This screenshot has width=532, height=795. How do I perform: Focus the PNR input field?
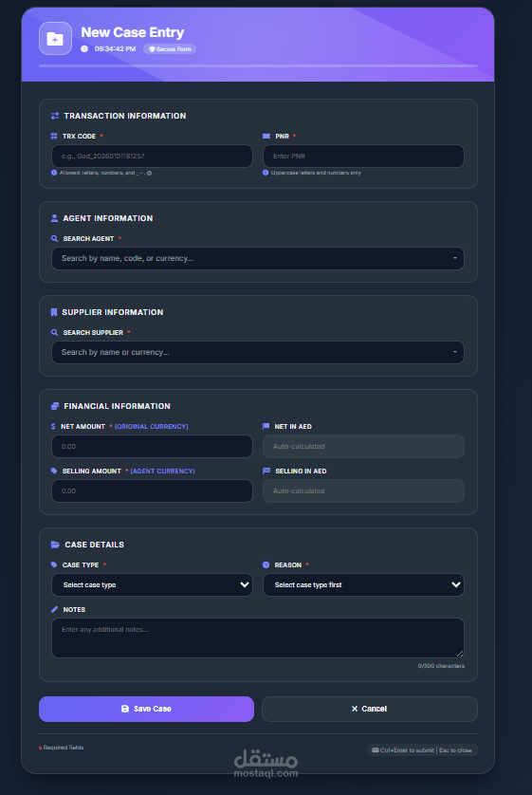click(x=363, y=157)
